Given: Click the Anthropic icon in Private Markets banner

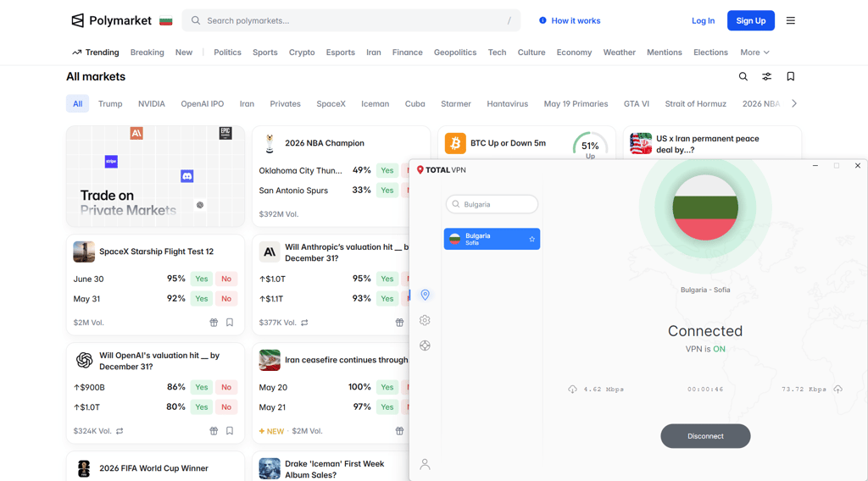Looking at the screenshot, I should click(136, 133).
